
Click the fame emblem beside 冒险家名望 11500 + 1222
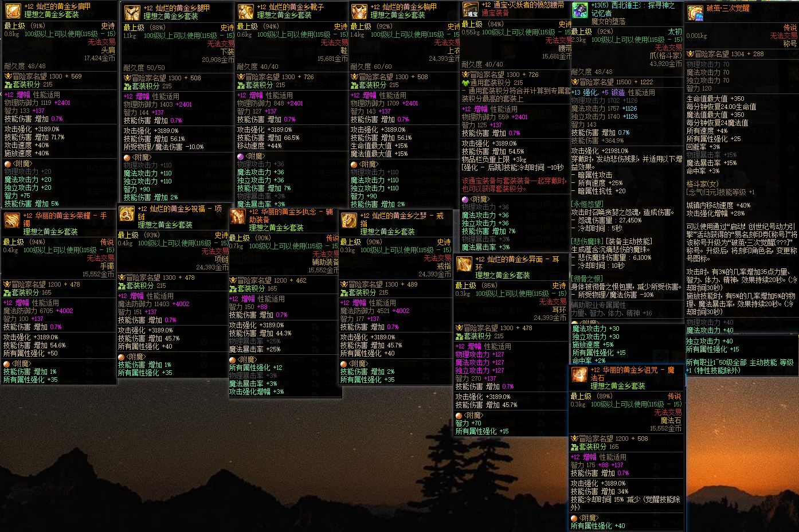(x=575, y=82)
